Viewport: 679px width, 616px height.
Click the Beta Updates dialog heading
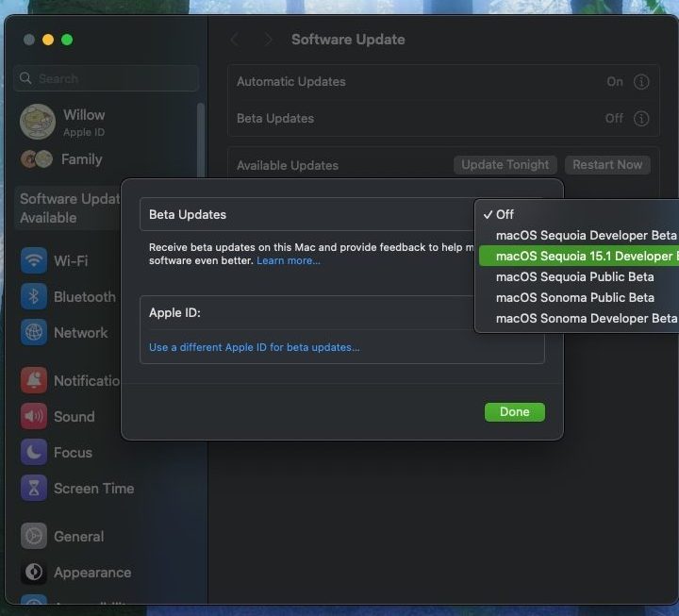pyautogui.click(x=188, y=214)
